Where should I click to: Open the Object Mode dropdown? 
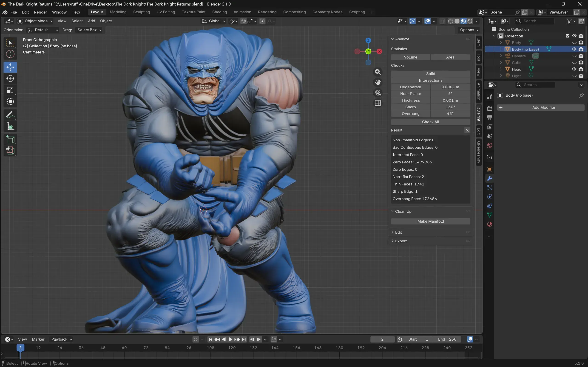point(35,21)
